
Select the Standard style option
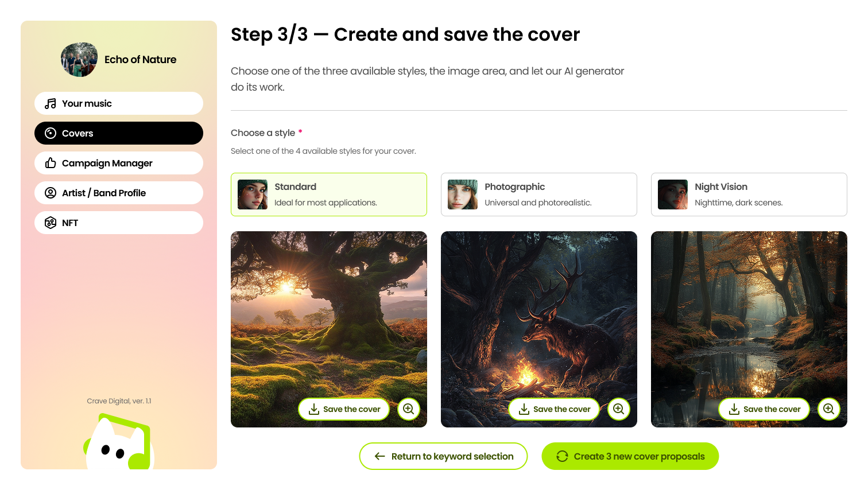(329, 195)
